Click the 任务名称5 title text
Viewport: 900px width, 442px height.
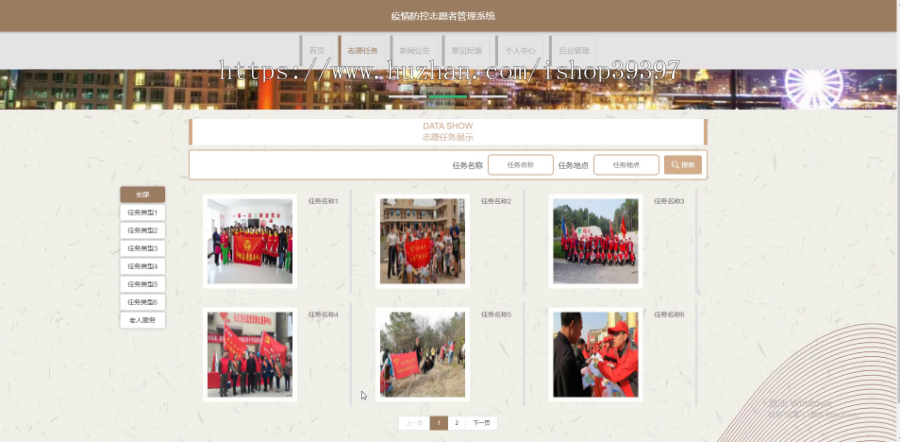pyautogui.click(x=496, y=315)
